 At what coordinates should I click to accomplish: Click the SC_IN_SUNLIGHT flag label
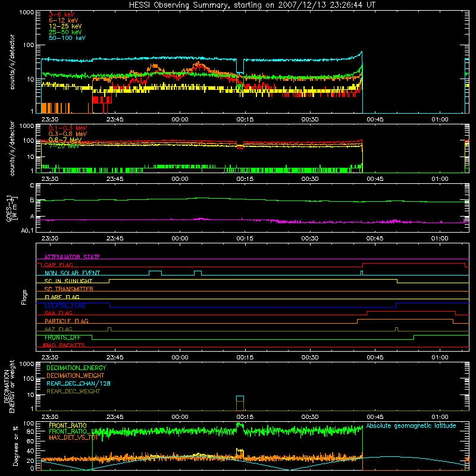pyautogui.click(x=68, y=281)
